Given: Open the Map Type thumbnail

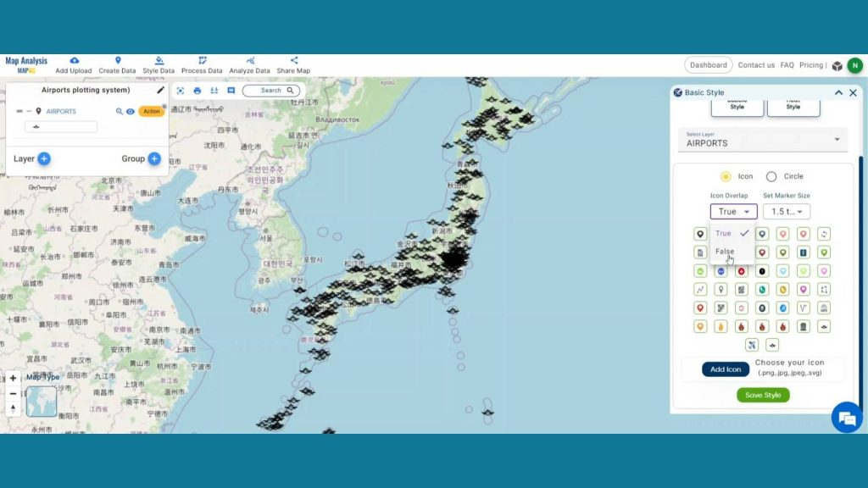Looking at the screenshot, I should click(42, 401).
